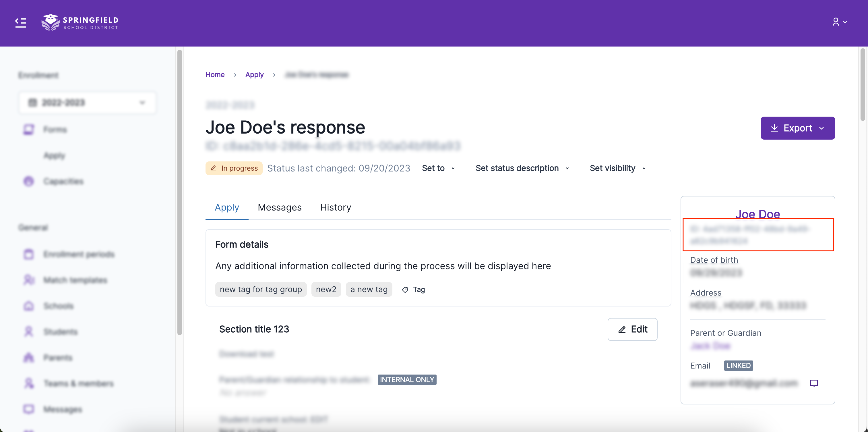
Task: Click the Springfield School District logo
Action: coord(80,23)
